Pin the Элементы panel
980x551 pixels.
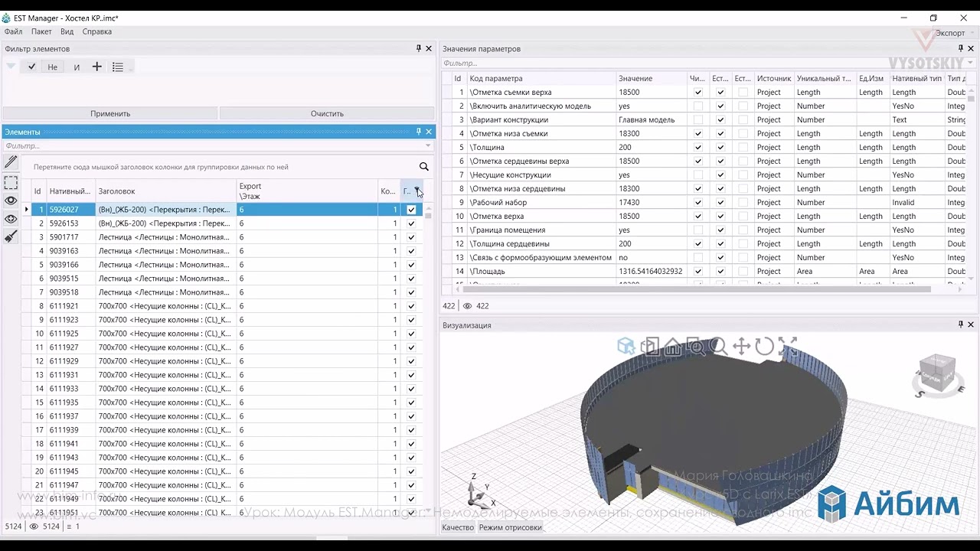point(418,132)
